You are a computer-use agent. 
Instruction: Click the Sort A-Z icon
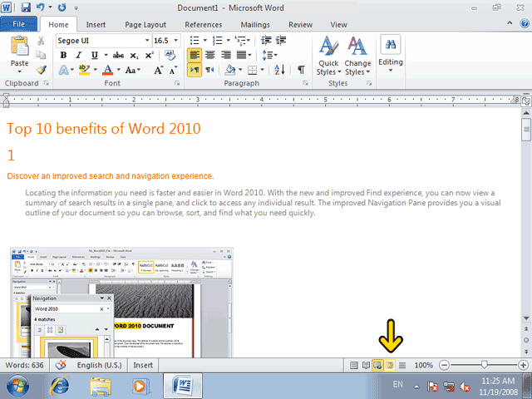click(x=279, y=70)
